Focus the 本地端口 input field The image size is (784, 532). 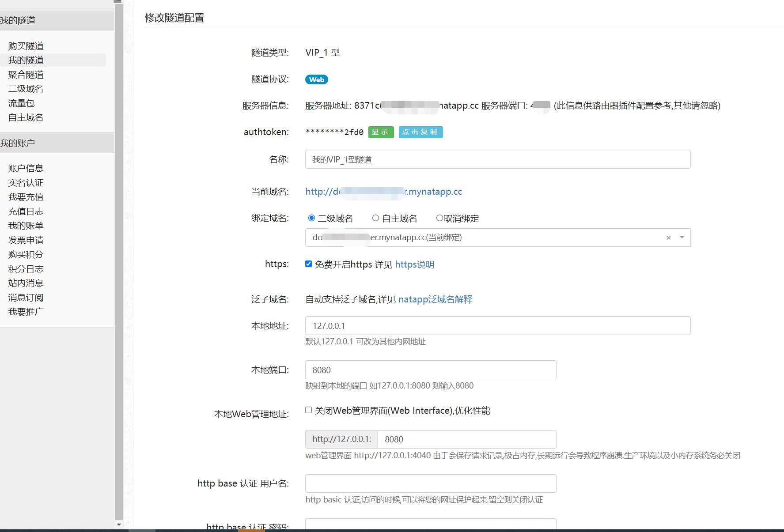431,370
